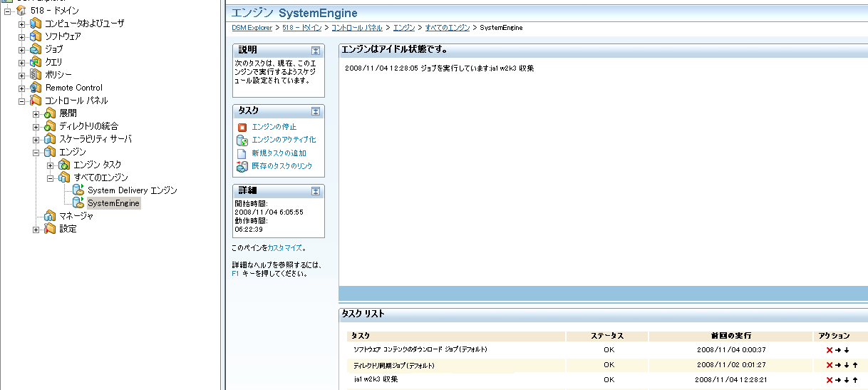Click the 既存のタスクのリンク icon
This screenshot has height=390, width=868.
[x=242, y=166]
